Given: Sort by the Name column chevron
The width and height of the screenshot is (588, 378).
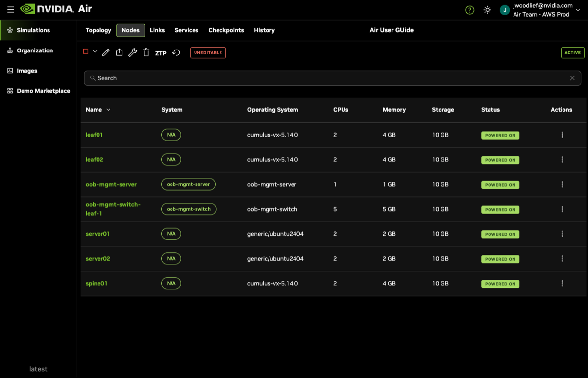Looking at the screenshot, I should 108,110.
